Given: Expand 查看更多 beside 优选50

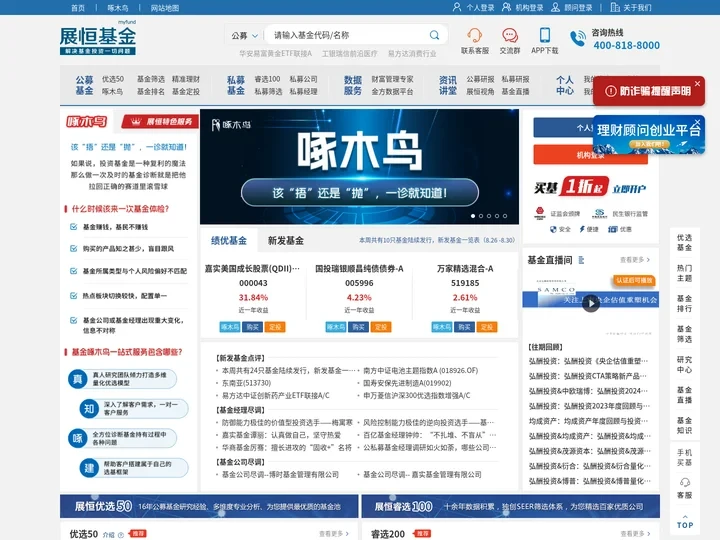Looking at the screenshot, I should pos(334,534).
